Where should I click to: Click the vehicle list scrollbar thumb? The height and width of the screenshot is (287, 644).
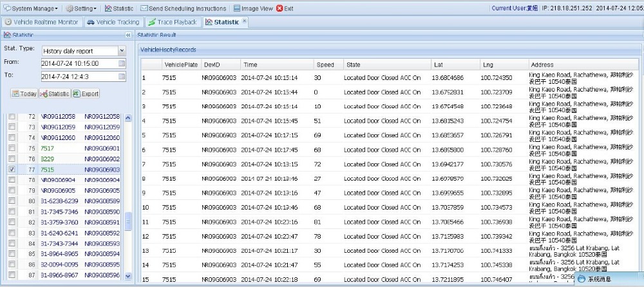[128, 222]
